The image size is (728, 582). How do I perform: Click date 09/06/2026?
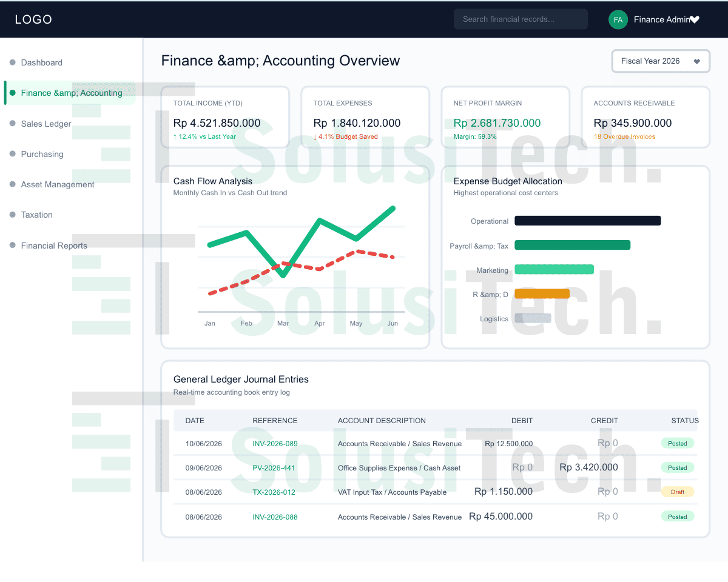[204, 468]
